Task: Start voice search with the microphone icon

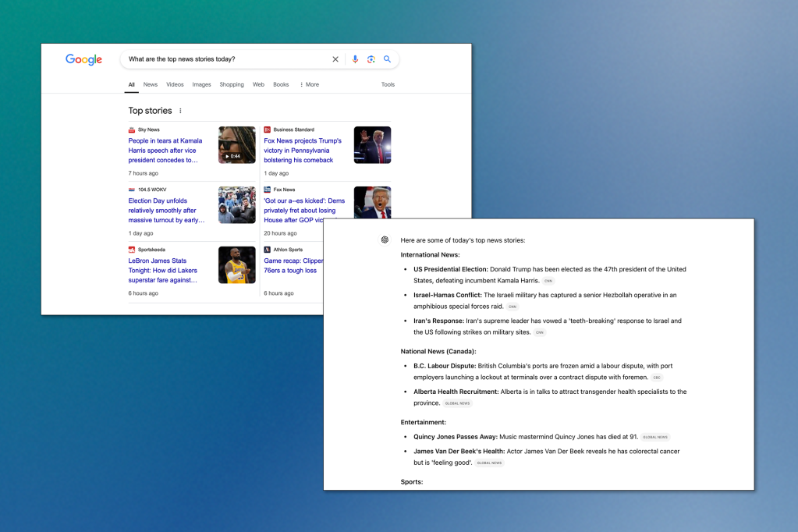Action: point(355,59)
